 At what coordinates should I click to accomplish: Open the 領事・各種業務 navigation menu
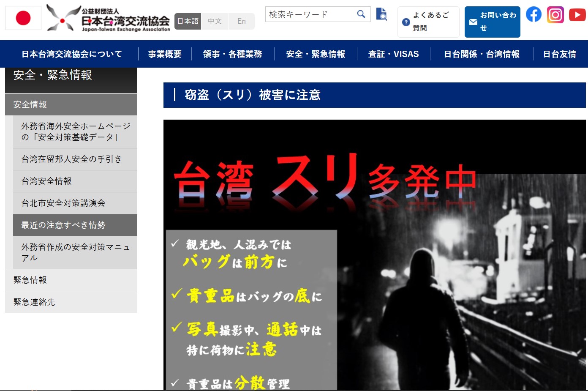pos(232,54)
